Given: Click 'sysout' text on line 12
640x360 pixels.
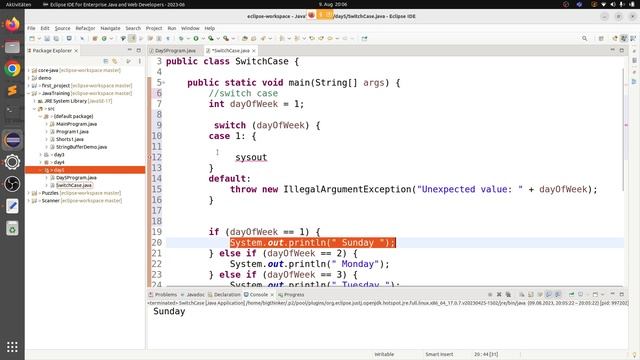Looking at the screenshot, I should coord(251,157).
